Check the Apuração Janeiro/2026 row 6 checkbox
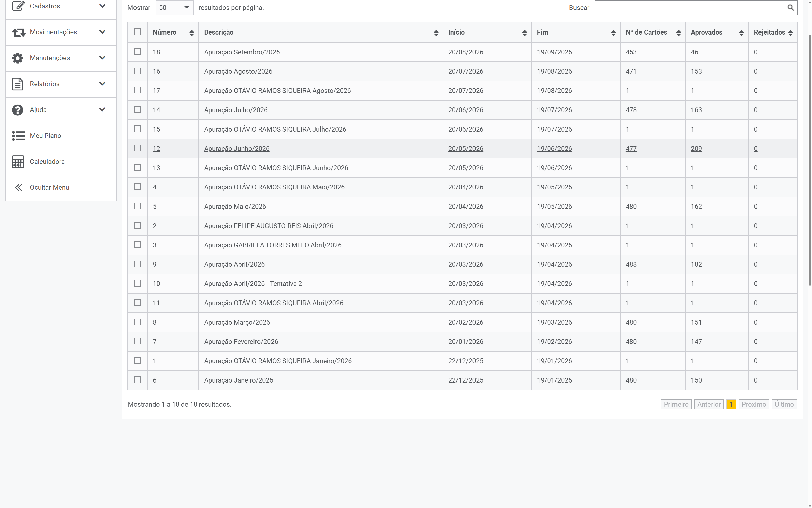The image size is (812, 508). coord(138,380)
